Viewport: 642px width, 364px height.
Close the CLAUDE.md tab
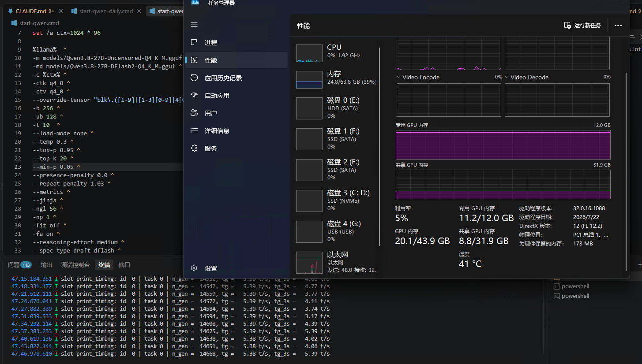point(60,11)
